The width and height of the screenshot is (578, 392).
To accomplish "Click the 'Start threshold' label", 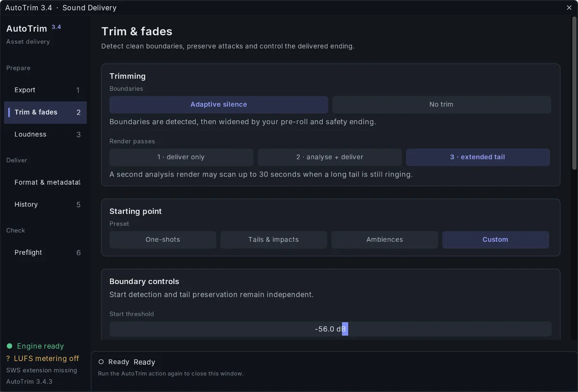I will pos(131,314).
